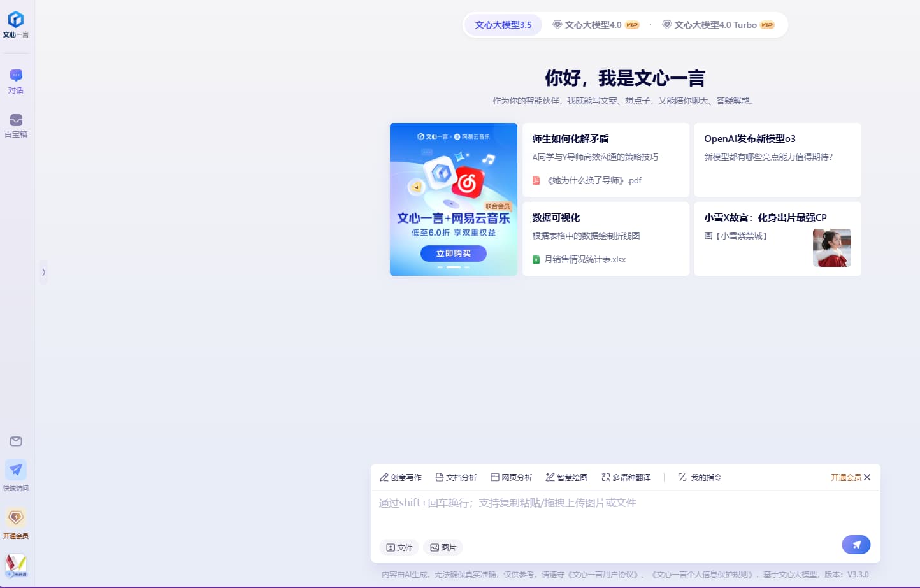920x588 pixels.
Task: Switch to 文心大模型4.0 Turbo tab
Action: tap(718, 25)
